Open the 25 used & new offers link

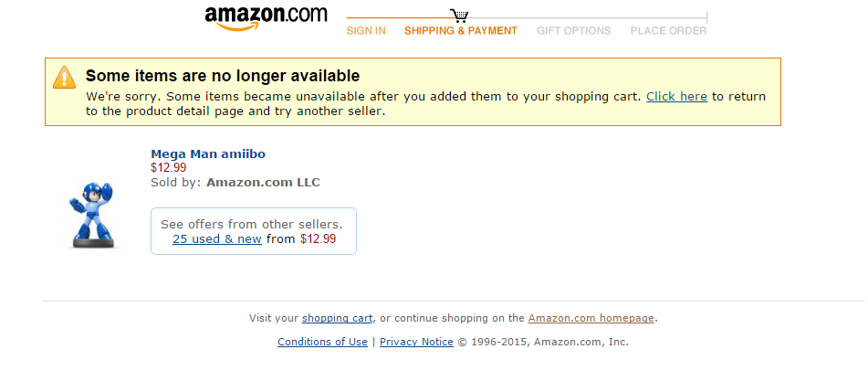217,239
